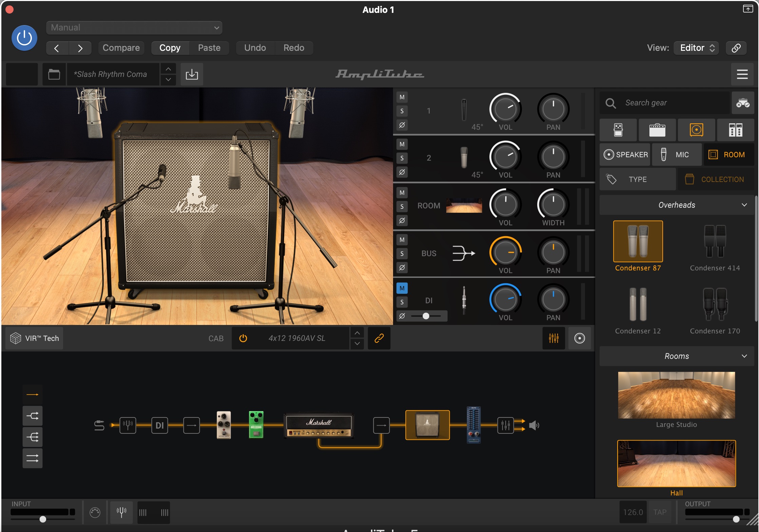
Task: Select the Condenser 170 overhead mics
Action: (715, 309)
